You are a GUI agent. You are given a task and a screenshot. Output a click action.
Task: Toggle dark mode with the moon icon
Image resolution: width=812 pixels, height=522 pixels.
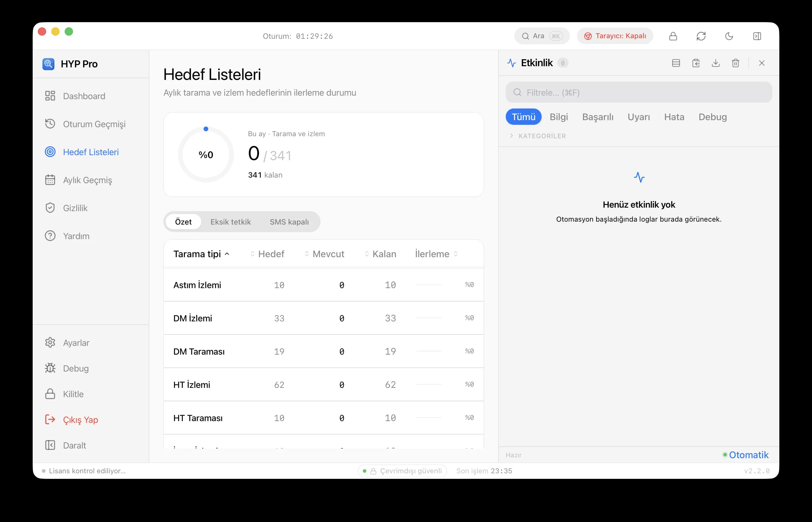729,36
